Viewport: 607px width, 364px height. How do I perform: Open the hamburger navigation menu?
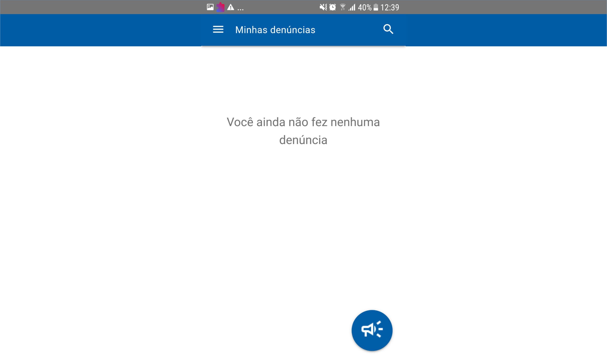click(218, 29)
